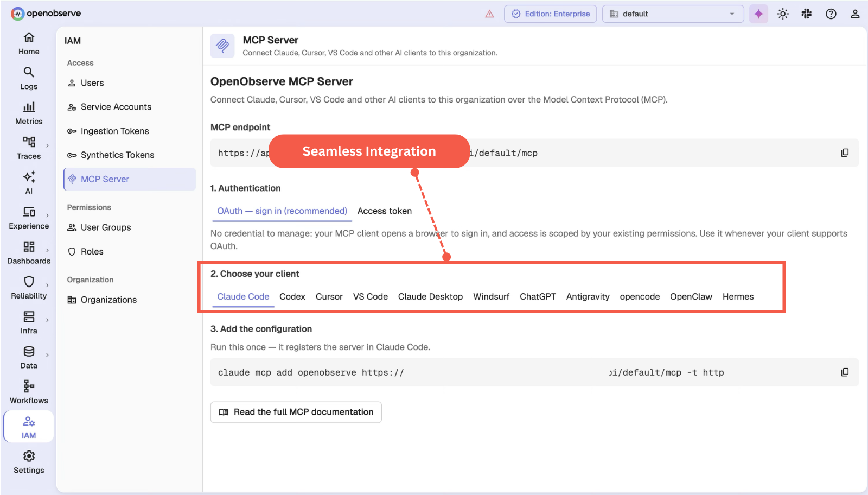Open Reliability from the sidebar
The image size is (868, 495).
pyautogui.click(x=29, y=288)
